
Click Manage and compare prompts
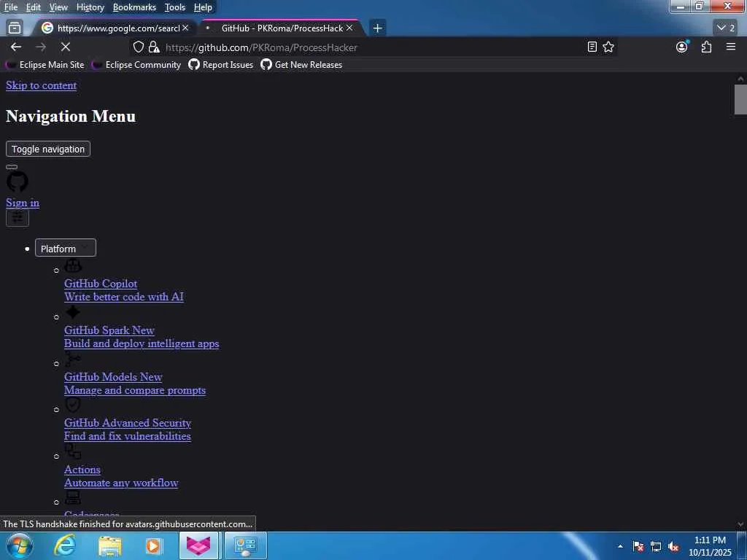click(135, 390)
